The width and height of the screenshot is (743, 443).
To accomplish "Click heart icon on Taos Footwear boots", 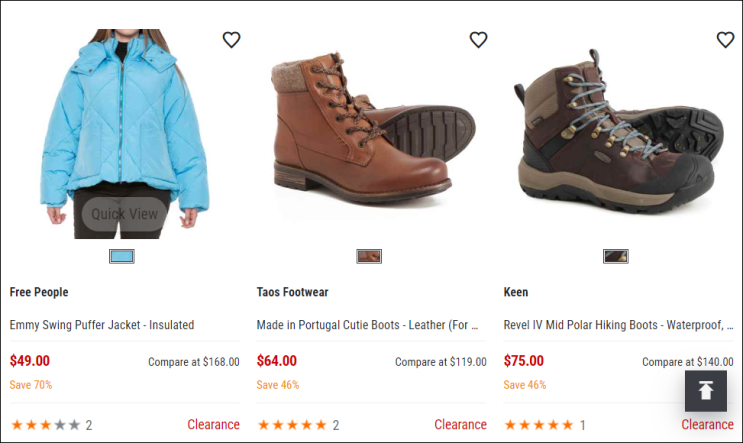I will pos(478,40).
